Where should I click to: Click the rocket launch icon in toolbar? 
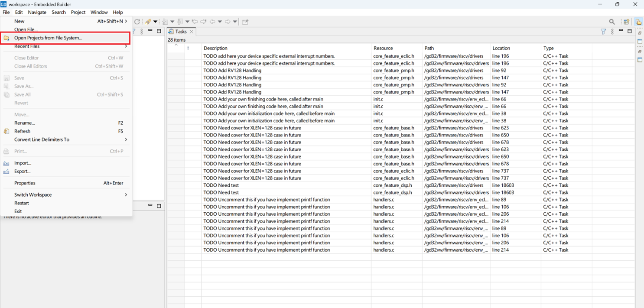coord(148,22)
